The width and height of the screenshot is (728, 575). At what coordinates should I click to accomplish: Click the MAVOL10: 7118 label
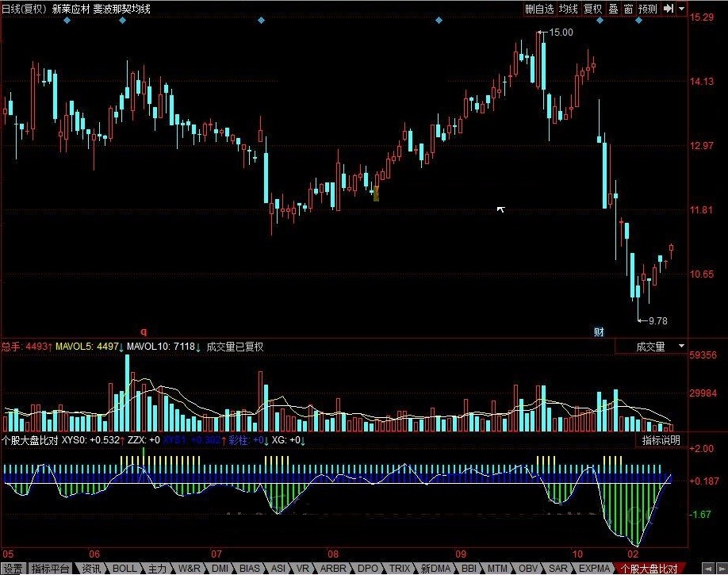click(x=163, y=347)
